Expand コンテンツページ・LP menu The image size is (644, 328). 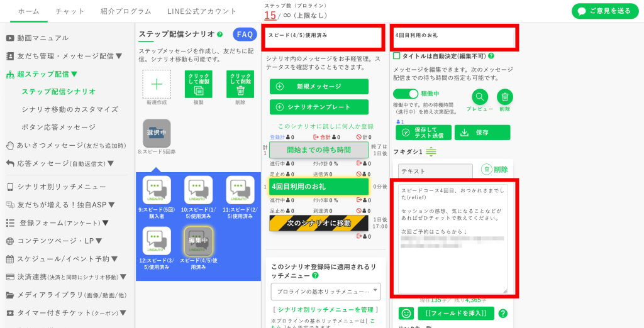(x=54, y=241)
